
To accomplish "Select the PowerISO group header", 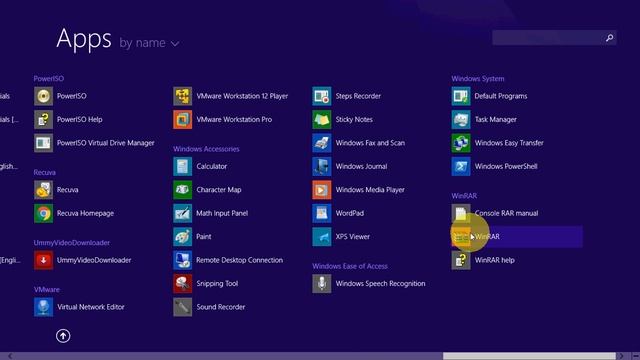I will (x=49, y=78).
